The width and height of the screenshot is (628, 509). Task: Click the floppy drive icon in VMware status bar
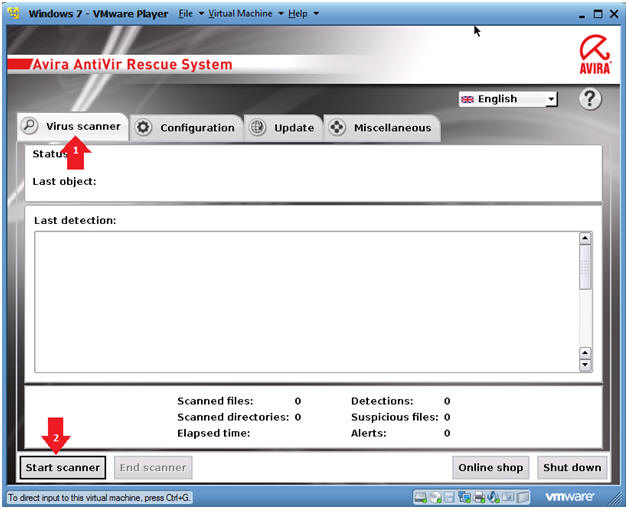pos(449,497)
